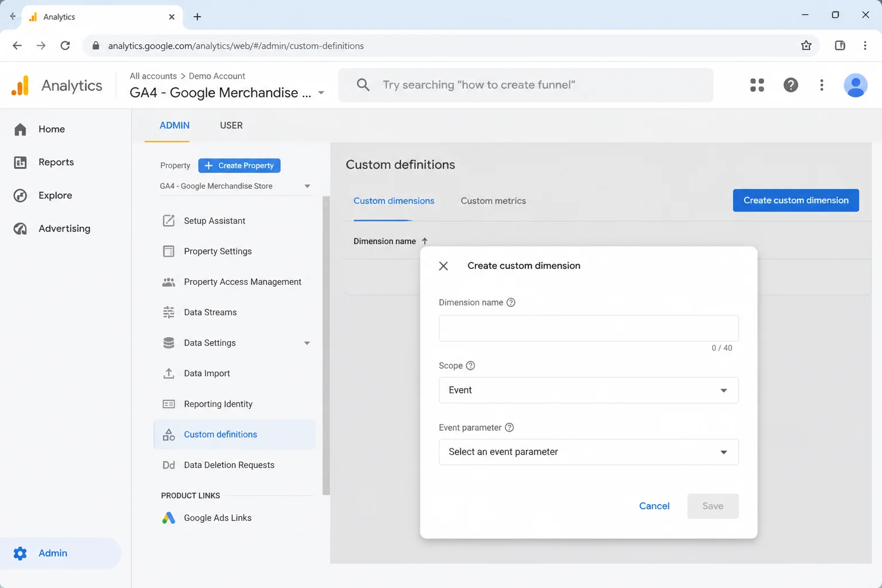The height and width of the screenshot is (588, 882).
Task: Click the Create custom dimension button
Action: tap(796, 200)
